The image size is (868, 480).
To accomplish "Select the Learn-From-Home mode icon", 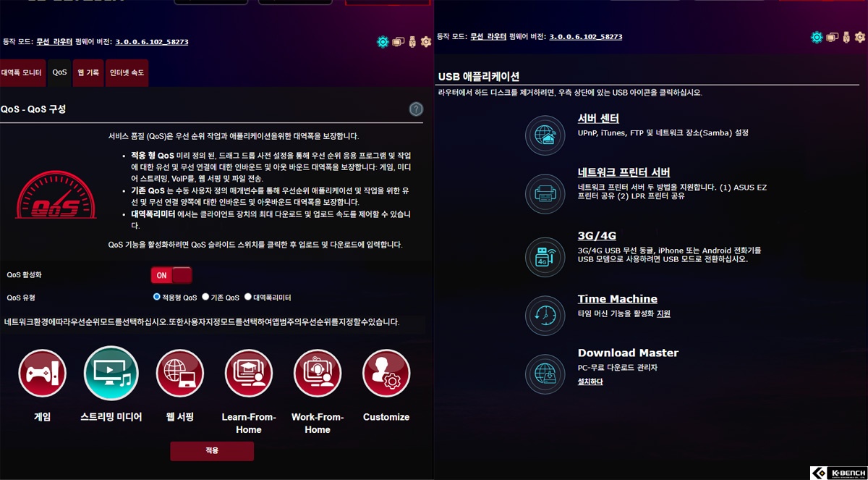I will (x=248, y=374).
